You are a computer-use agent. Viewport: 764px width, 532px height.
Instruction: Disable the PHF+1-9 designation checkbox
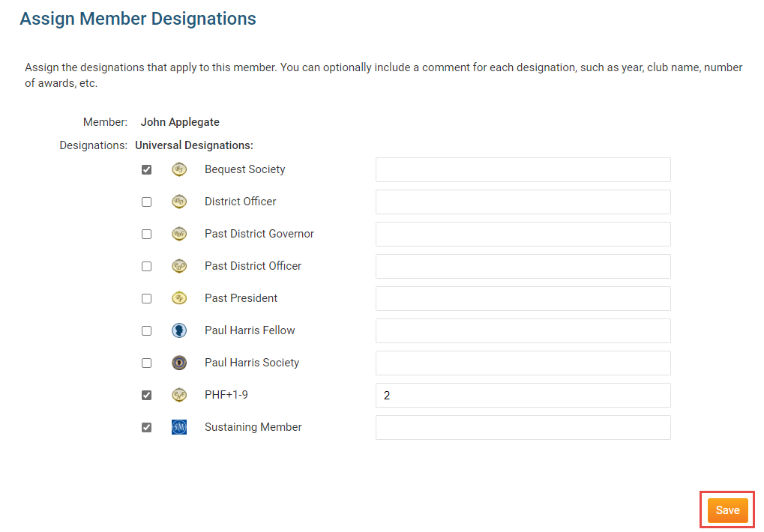(x=146, y=395)
